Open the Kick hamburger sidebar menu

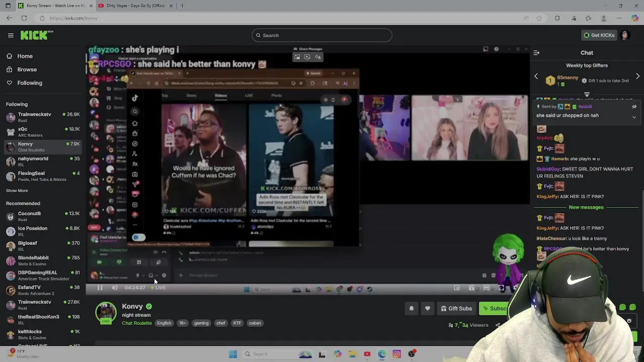(x=11, y=35)
